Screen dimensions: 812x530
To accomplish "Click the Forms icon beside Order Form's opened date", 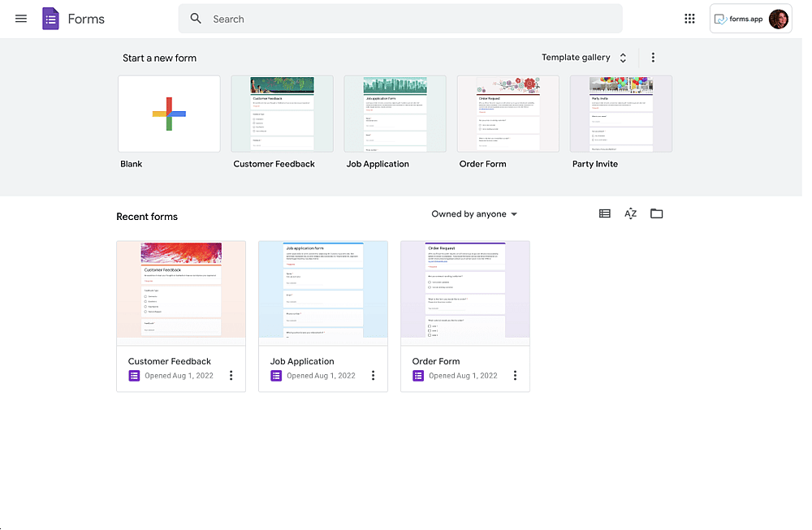I will [x=418, y=376].
